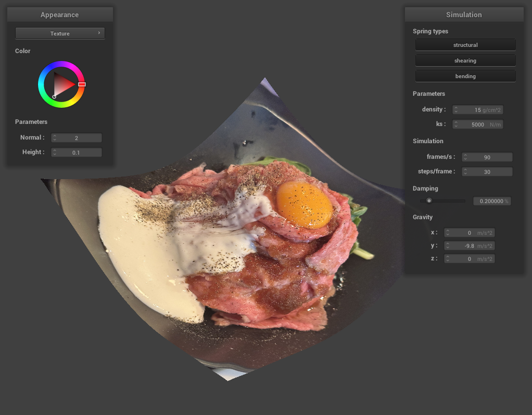This screenshot has width=532, height=415.
Task: Click the Gravity z input field
Action: [x=470, y=259]
